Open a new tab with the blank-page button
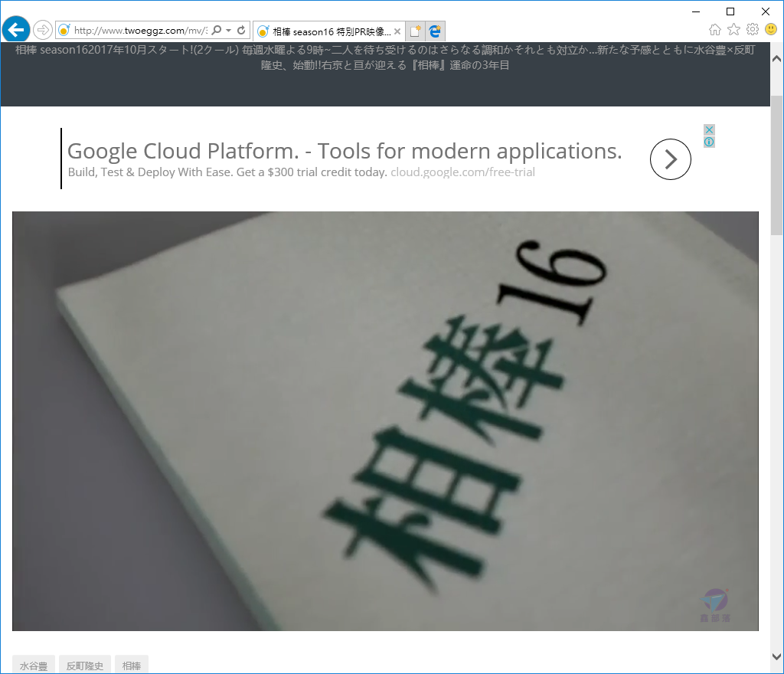The height and width of the screenshot is (674, 784). (415, 31)
